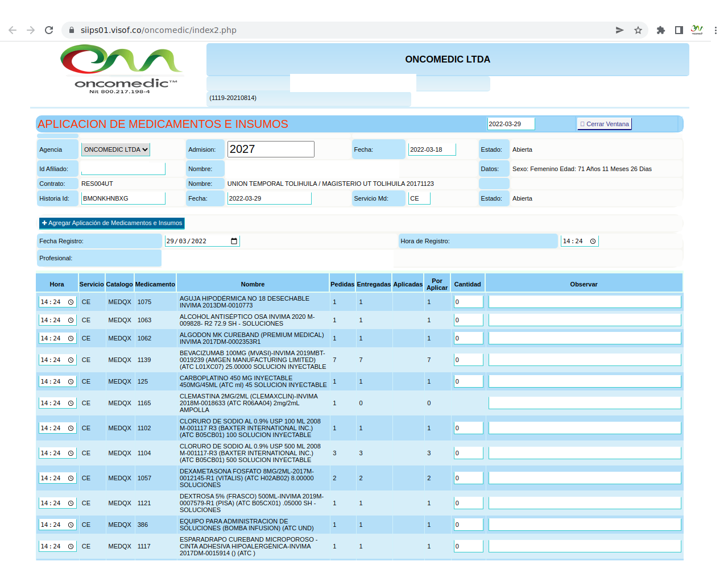
Task: Click clock icon in the AGUJA HIPODERMICA row
Action: pos(71,302)
